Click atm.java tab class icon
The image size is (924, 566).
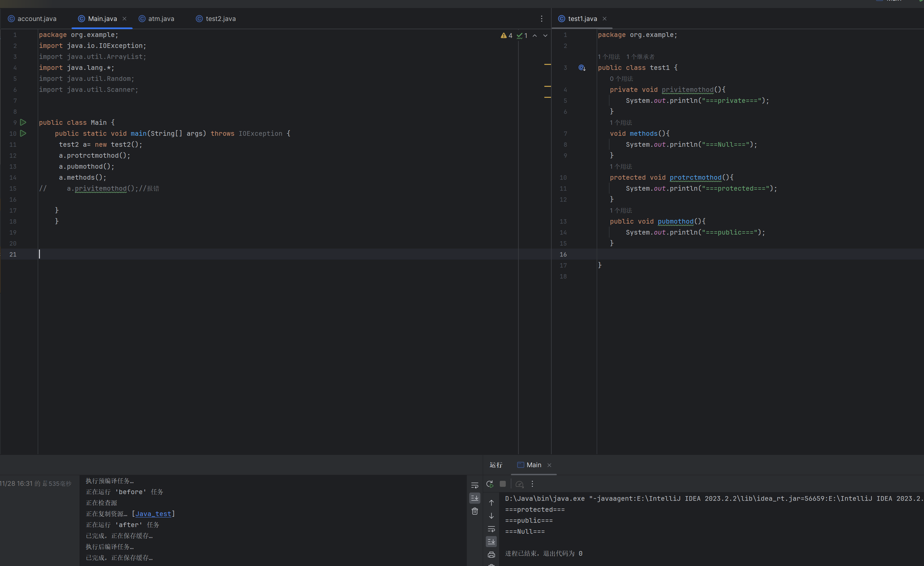(x=142, y=18)
